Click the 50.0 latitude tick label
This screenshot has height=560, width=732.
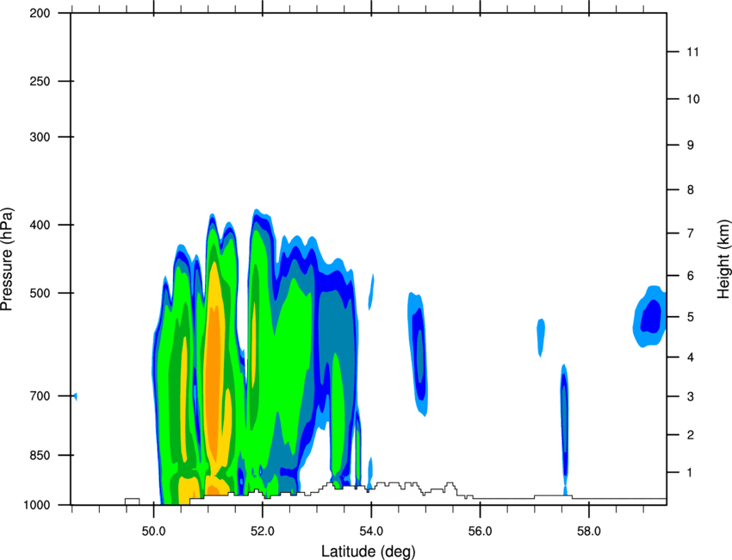153,532
